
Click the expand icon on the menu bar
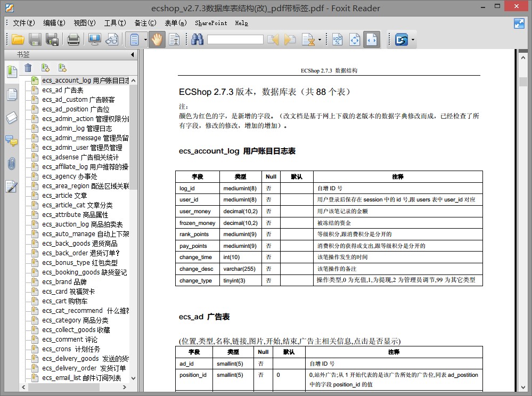click(519, 23)
